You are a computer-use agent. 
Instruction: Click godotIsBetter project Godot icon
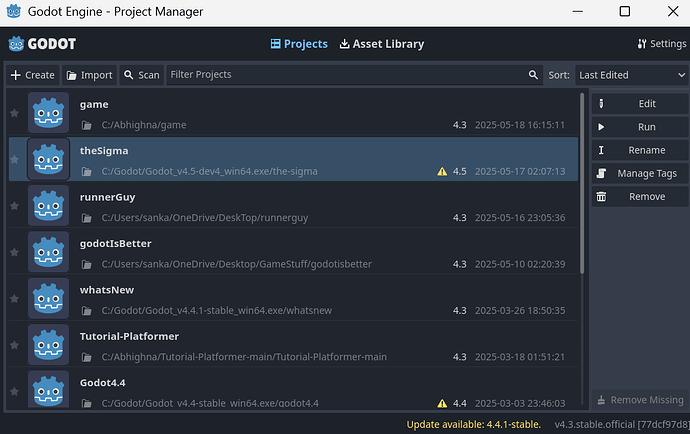(x=48, y=252)
